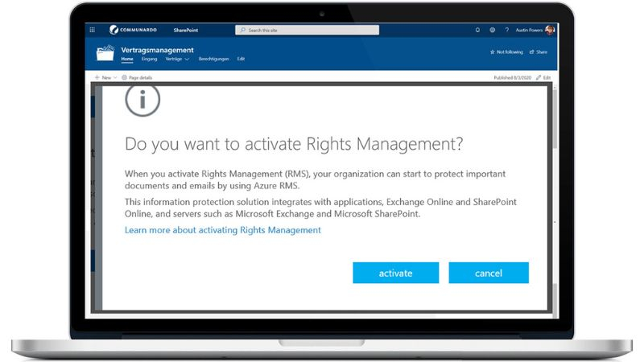The image size is (644, 362).
Task: Open the settings gear icon
Action: point(493,30)
